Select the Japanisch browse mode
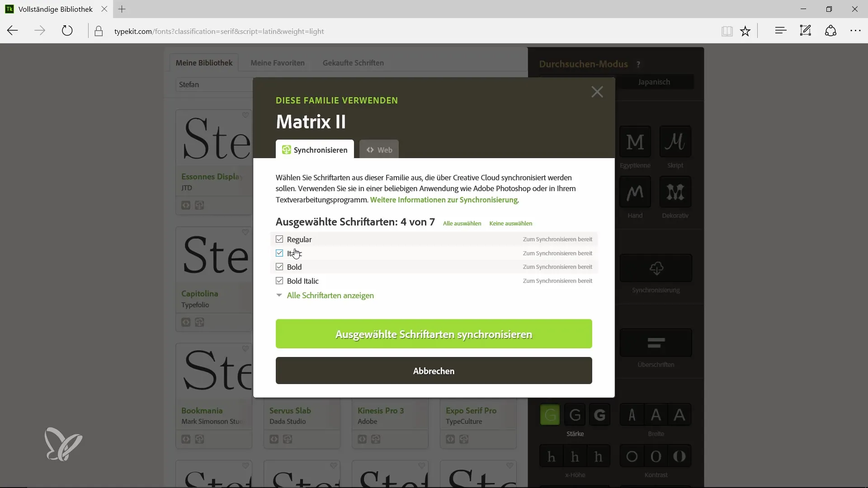This screenshot has width=868, height=488. [x=654, y=82]
